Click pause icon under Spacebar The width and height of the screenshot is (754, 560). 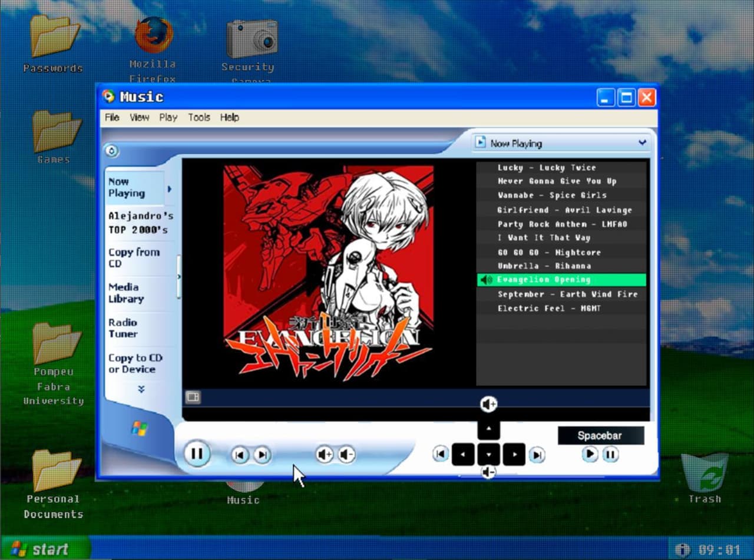coord(611,454)
